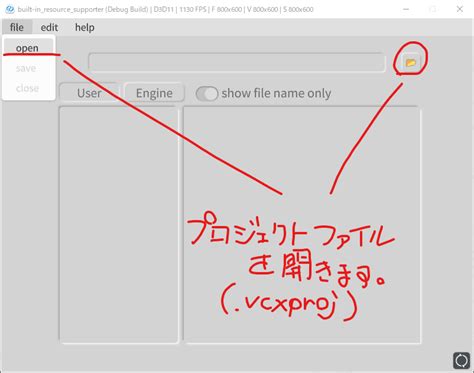
Task: Minimize the application window
Action: click(406, 9)
